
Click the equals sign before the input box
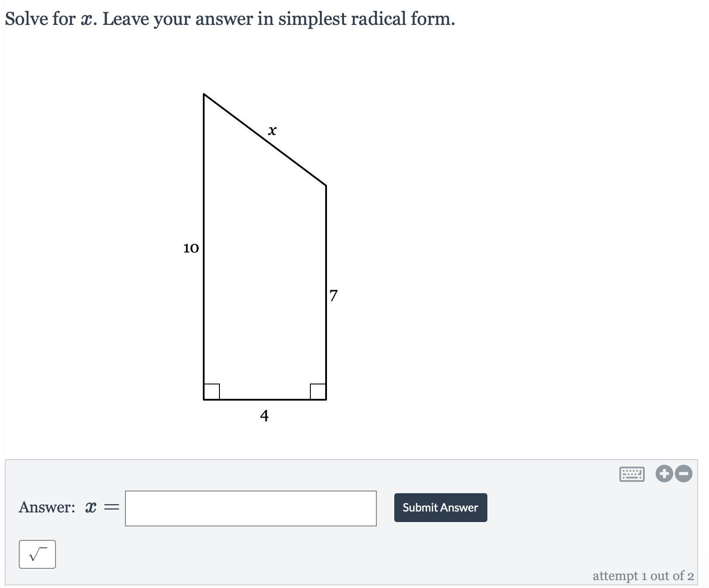(111, 508)
